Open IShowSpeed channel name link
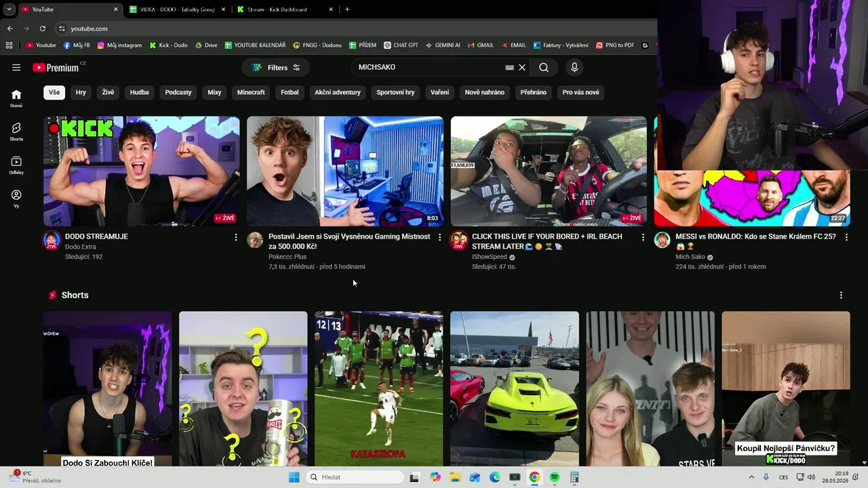This screenshot has width=868, height=488. pyautogui.click(x=490, y=257)
